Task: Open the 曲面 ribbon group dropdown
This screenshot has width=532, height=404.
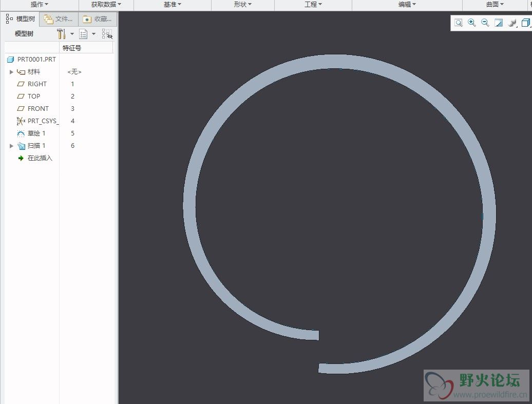Action: [495, 5]
